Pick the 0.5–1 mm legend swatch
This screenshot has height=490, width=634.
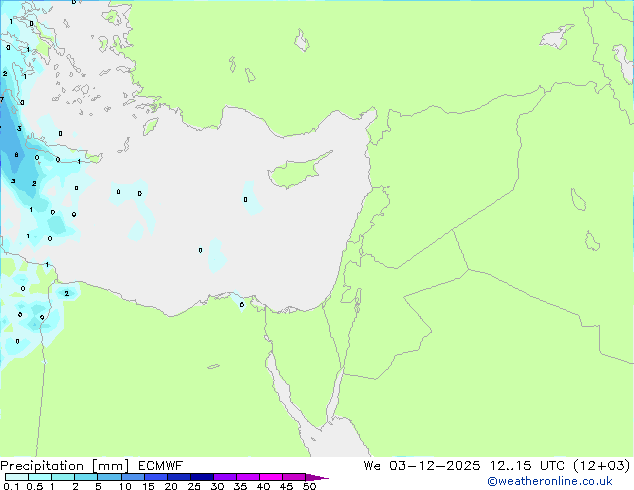(40, 477)
